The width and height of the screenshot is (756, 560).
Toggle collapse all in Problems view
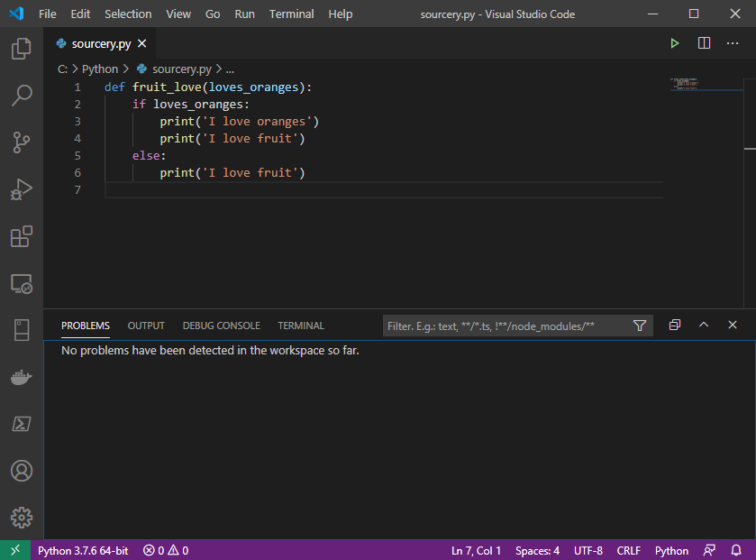point(674,325)
